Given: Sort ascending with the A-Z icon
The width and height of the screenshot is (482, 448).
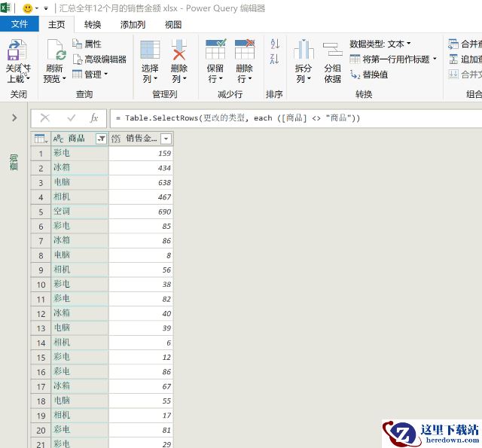Looking at the screenshot, I should pos(275,44).
